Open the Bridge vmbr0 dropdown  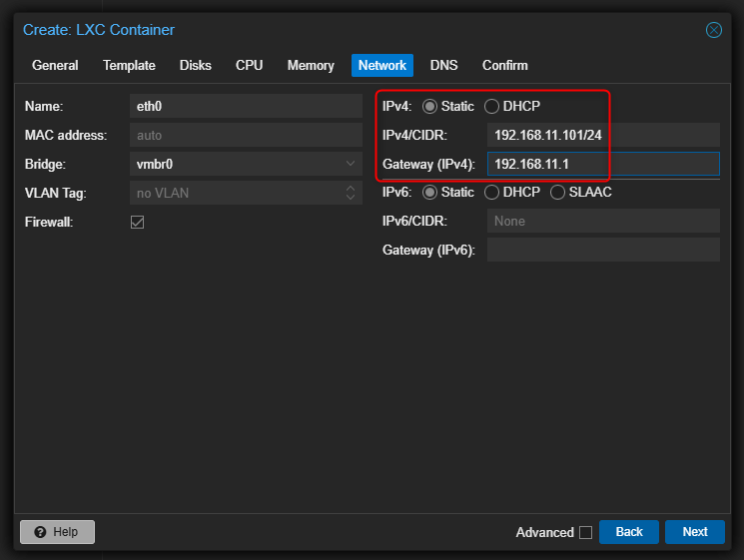coord(351,164)
